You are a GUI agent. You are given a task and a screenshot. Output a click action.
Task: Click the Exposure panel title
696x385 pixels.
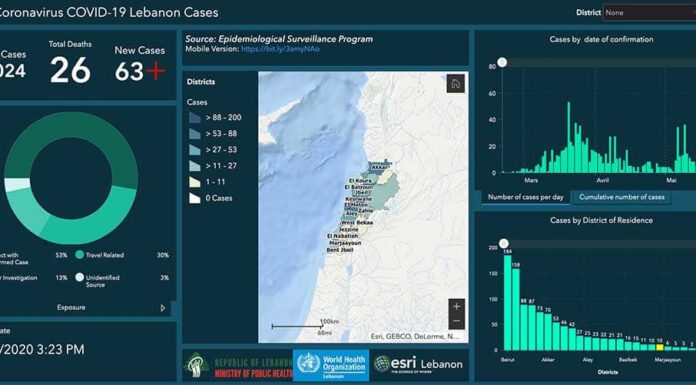point(71,307)
